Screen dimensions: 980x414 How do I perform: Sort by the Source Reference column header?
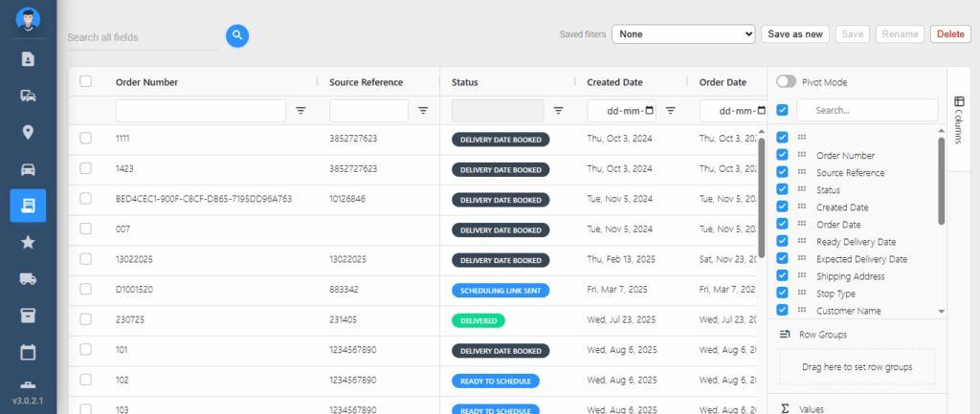pyautogui.click(x=367, y=82)
